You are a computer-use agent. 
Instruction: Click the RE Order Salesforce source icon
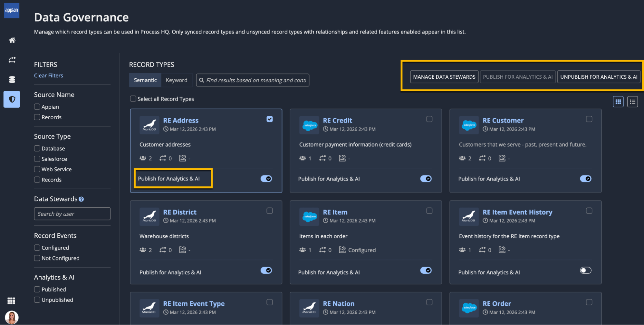pos(469,308)
